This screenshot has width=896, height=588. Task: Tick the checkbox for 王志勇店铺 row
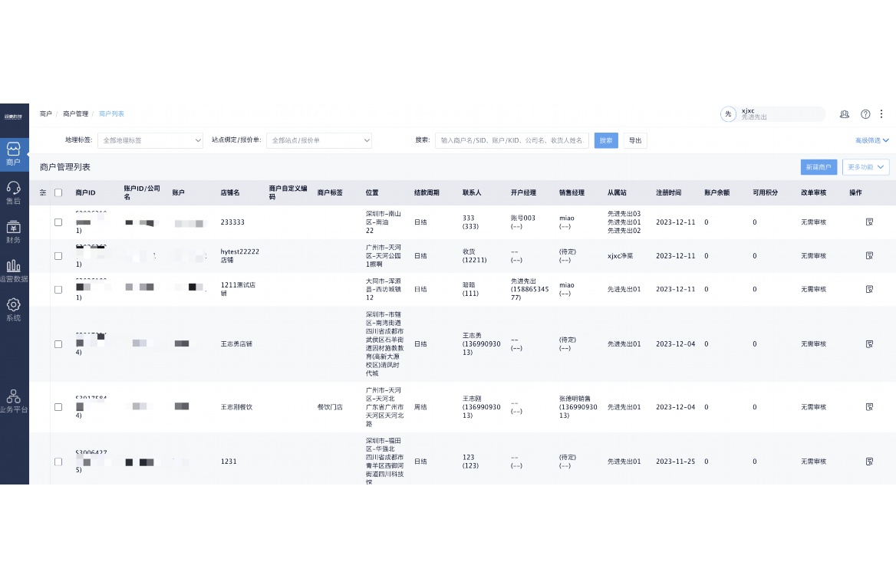(x=58, y=344)
